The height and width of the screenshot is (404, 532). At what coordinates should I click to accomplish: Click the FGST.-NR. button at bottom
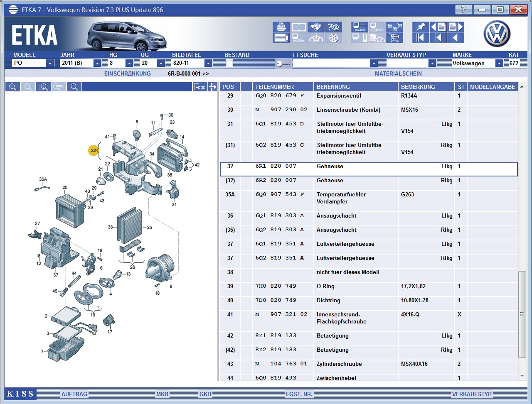click(x=299, y=394)
